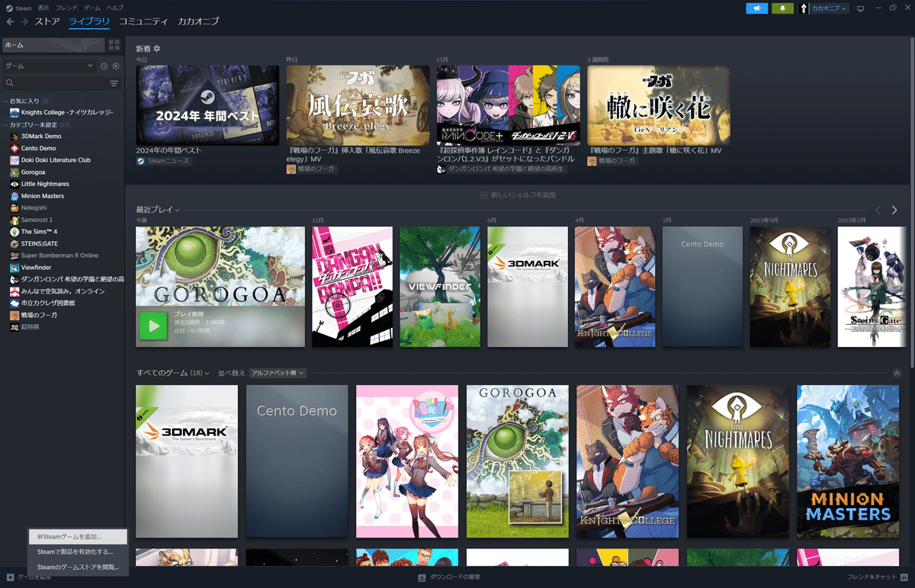Go to the ライブラリ tab
This screenshot has width=915, height=588.
pyautogui.click(x=89, y=21)
